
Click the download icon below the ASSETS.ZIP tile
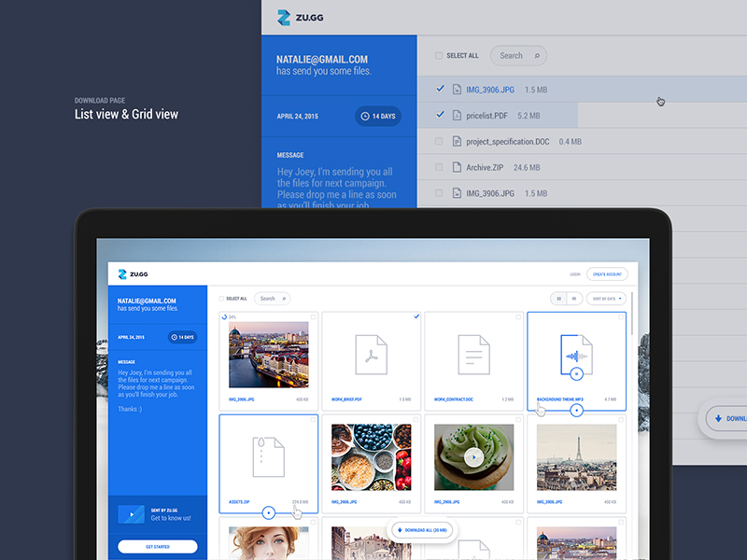click(x=268, y=511)
